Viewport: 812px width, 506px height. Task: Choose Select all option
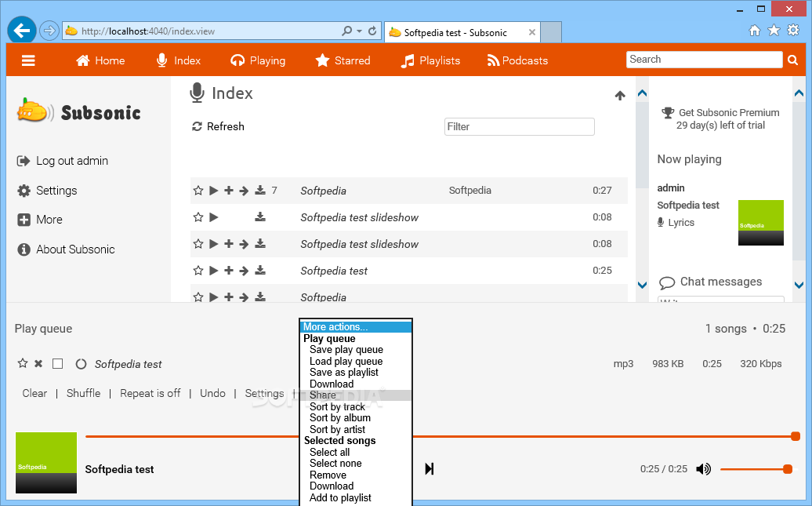(329, 453)
